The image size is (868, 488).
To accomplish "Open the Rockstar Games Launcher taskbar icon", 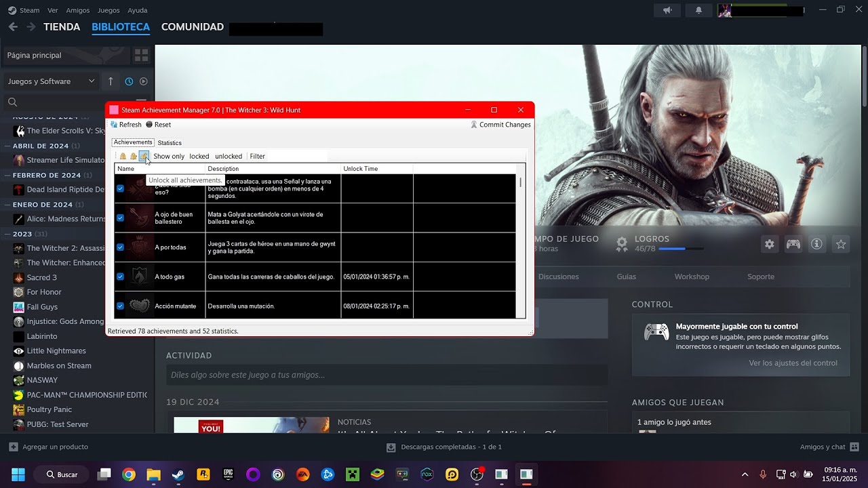I will tap(203, 474).
